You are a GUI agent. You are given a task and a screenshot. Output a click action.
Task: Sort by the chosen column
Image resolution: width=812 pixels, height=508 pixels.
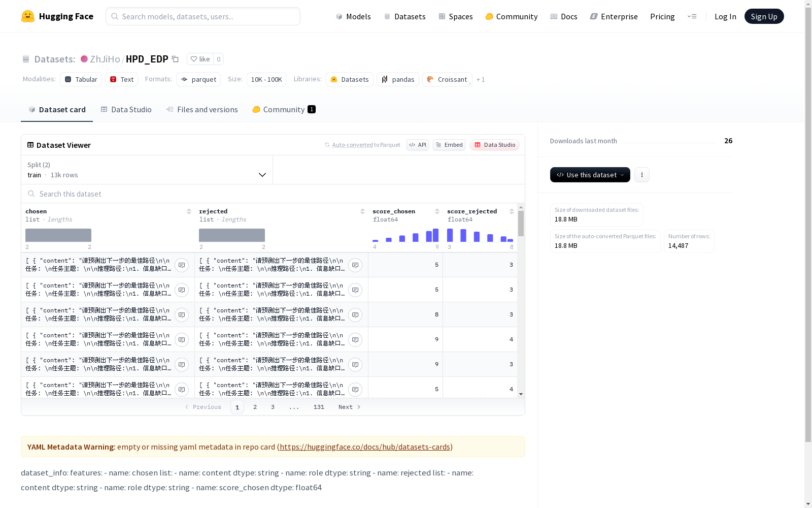coord(189,211)
